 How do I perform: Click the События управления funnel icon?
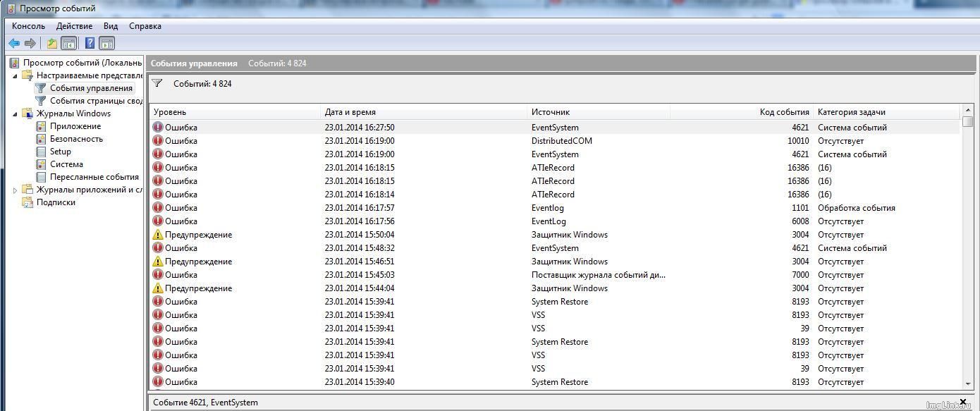click(x=41, y=88)
